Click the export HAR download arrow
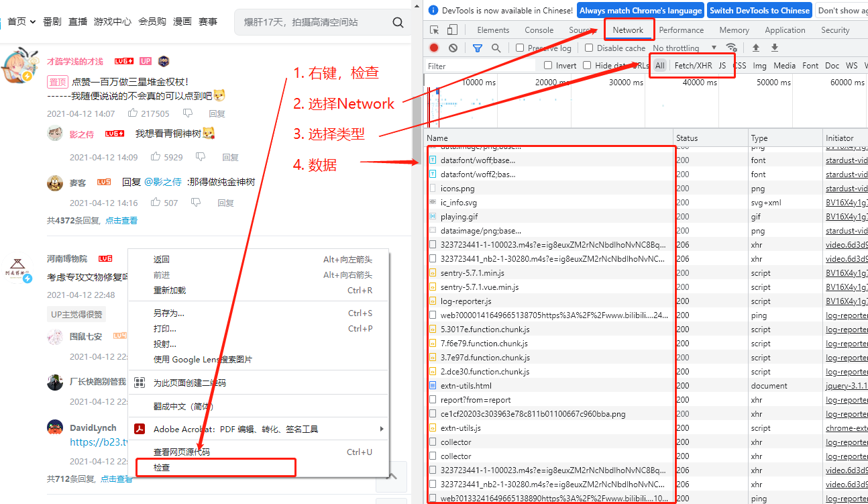 click(775, 48)
